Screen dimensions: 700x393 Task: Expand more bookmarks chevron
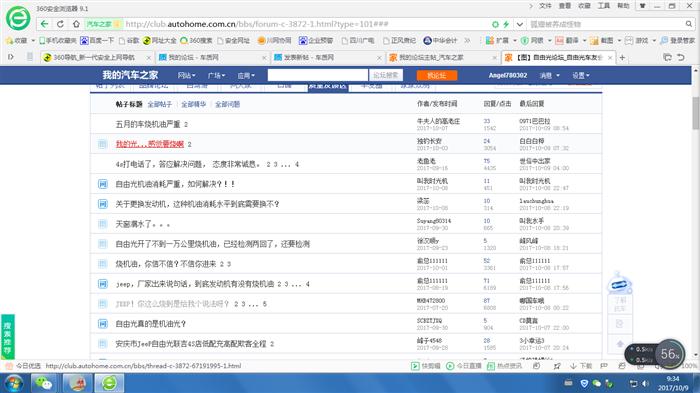[x=467, y=41]
